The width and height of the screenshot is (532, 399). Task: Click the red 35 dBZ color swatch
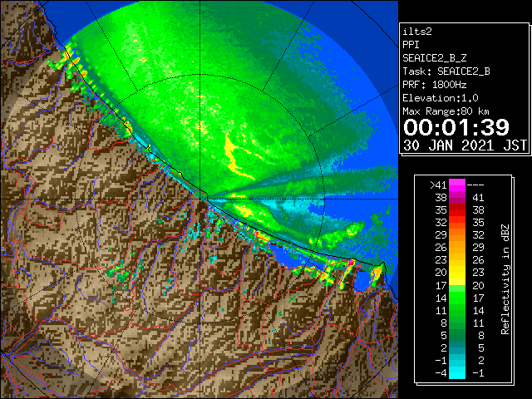click(457, 210)
